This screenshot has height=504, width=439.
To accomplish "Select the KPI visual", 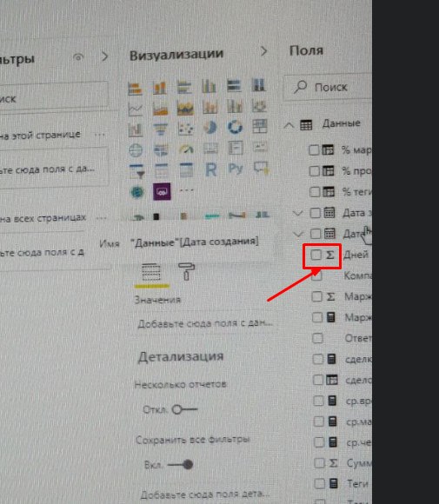I will (260, 147).
